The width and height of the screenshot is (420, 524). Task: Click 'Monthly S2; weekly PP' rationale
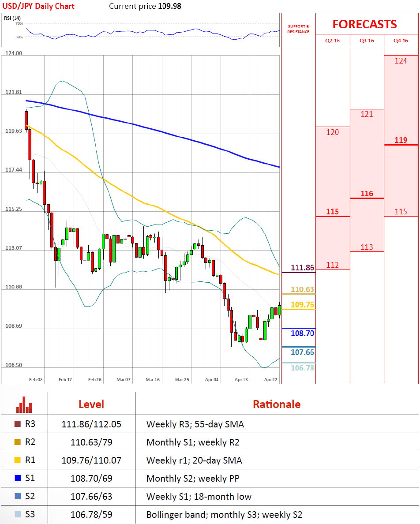[193, 478]
